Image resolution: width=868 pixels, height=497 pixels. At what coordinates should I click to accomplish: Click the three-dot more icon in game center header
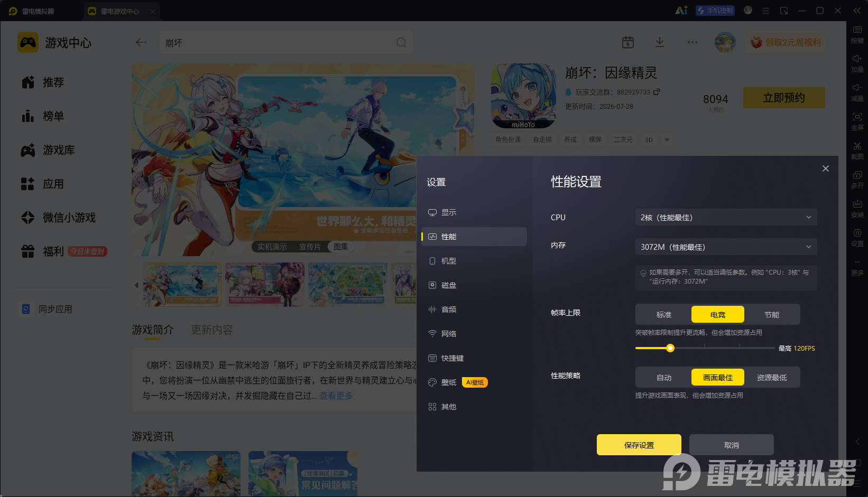point(692,42)
